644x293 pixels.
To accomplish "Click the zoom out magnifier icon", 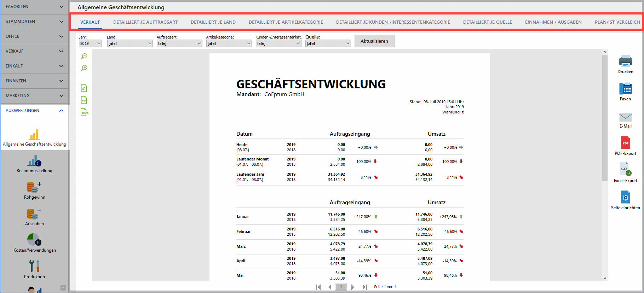I will click(84, 56).
